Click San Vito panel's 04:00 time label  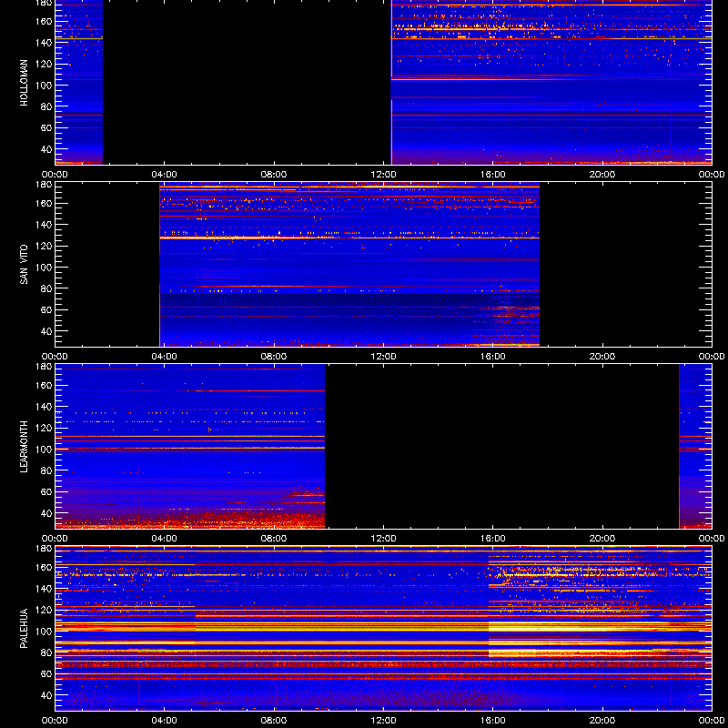point(165,357)
